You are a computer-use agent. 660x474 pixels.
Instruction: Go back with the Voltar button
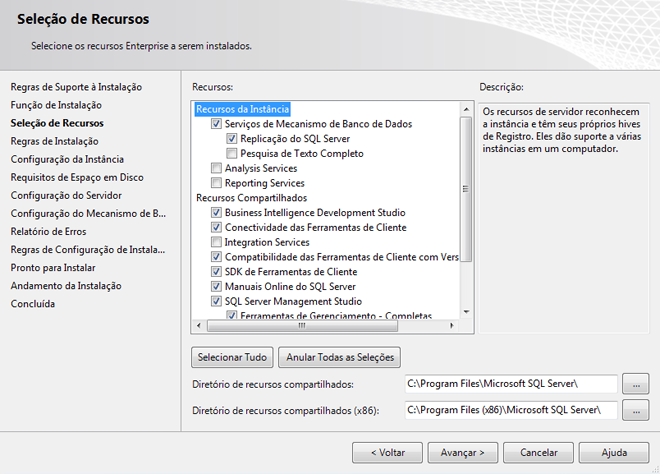(387, 453)
